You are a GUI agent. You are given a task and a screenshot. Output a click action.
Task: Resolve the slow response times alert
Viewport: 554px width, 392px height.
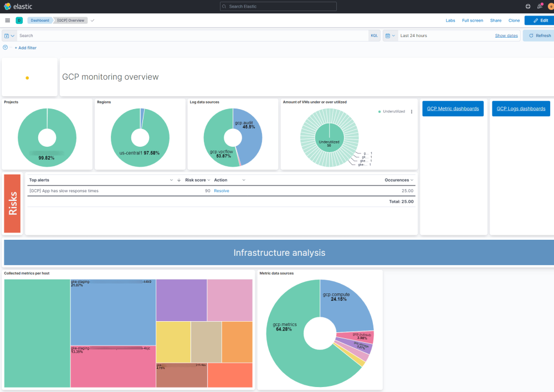tap(221, 190)
